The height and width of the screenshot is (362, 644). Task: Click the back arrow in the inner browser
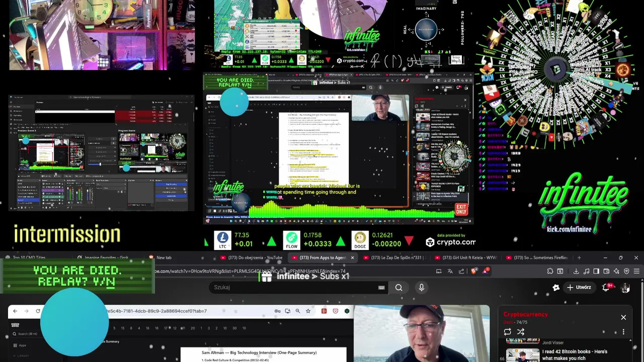coord(15,311)
